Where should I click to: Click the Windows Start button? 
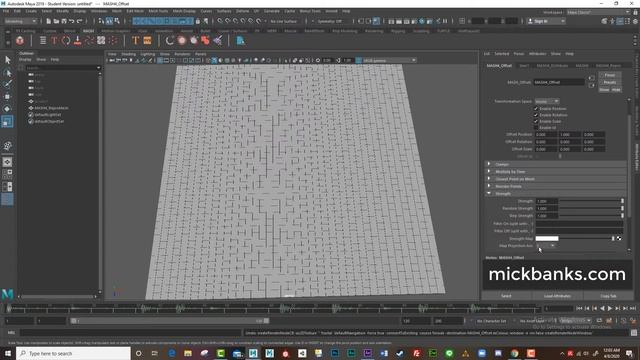[8, 353]
